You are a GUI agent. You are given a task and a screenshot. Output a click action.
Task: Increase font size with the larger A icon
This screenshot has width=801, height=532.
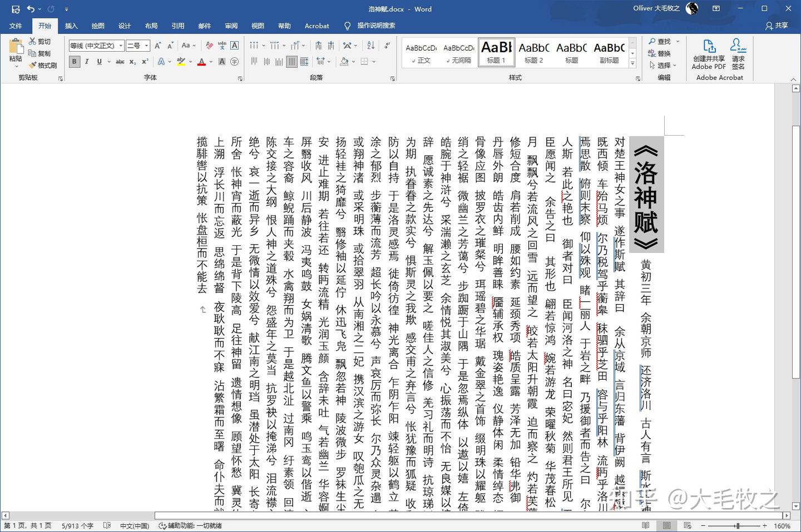pyautogui.click(x=157, y=46)
